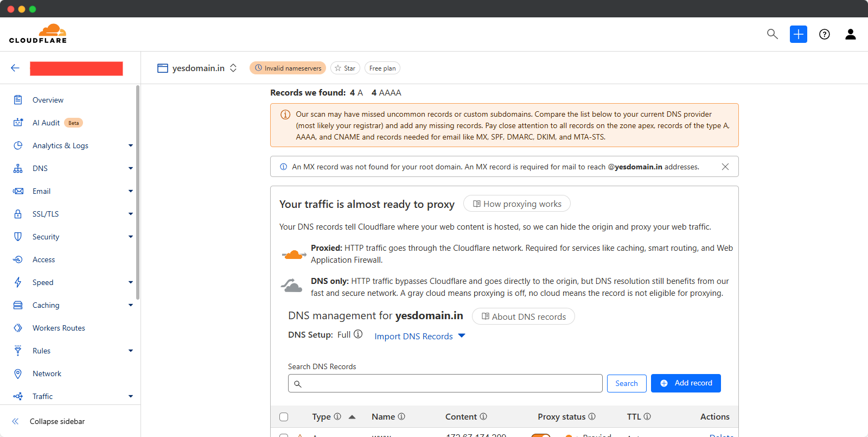Expand the Speed submenu arrow
Image resolution: width=868 pixels, height=437 pixels.
131,282
